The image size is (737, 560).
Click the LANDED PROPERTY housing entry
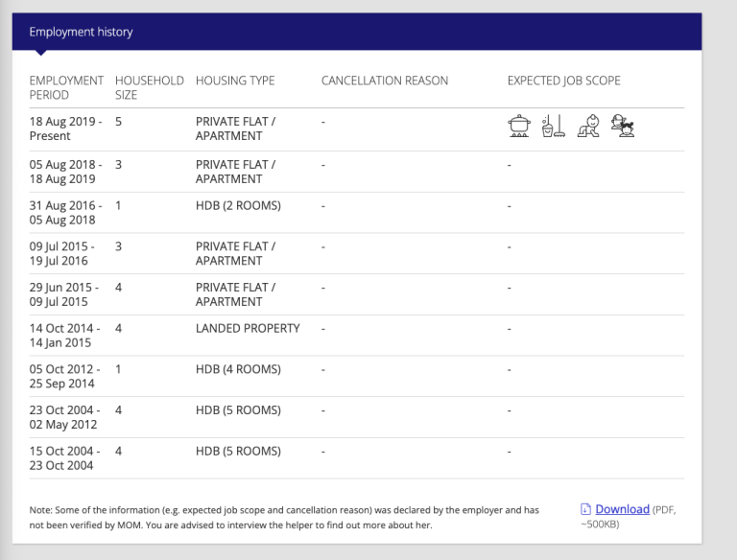tap(248, 328)
